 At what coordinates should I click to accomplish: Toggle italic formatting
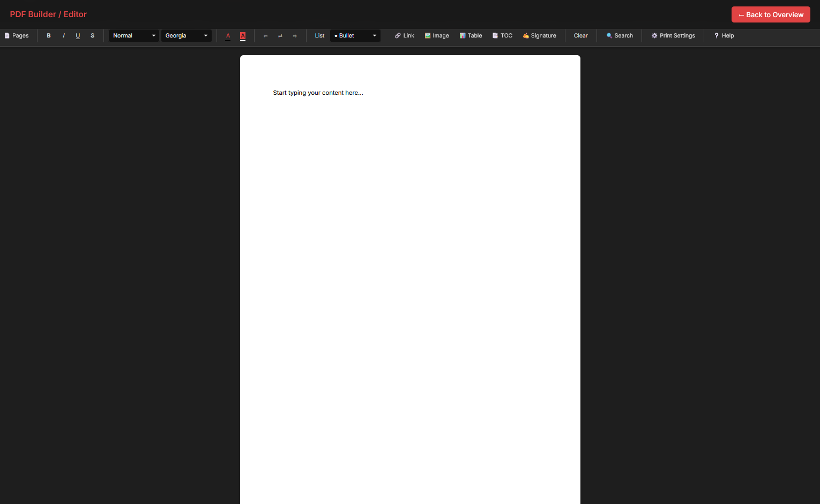coord(64,36)
